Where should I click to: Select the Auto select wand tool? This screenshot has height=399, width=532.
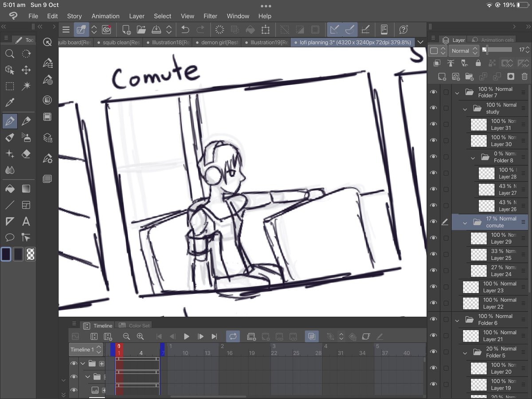point(26,86)
